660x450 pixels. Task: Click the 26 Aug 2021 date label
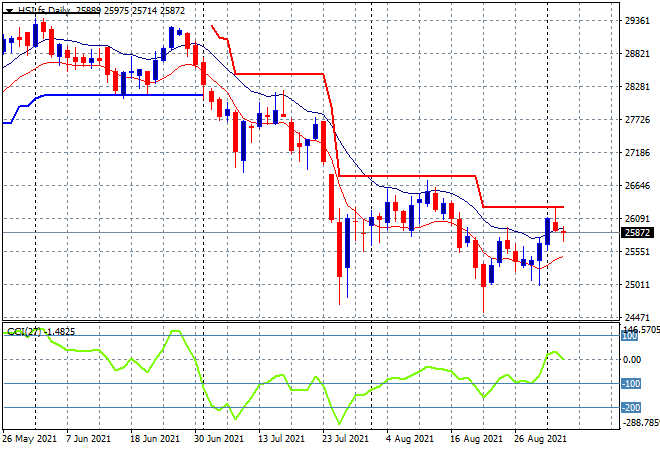point(540,439)
